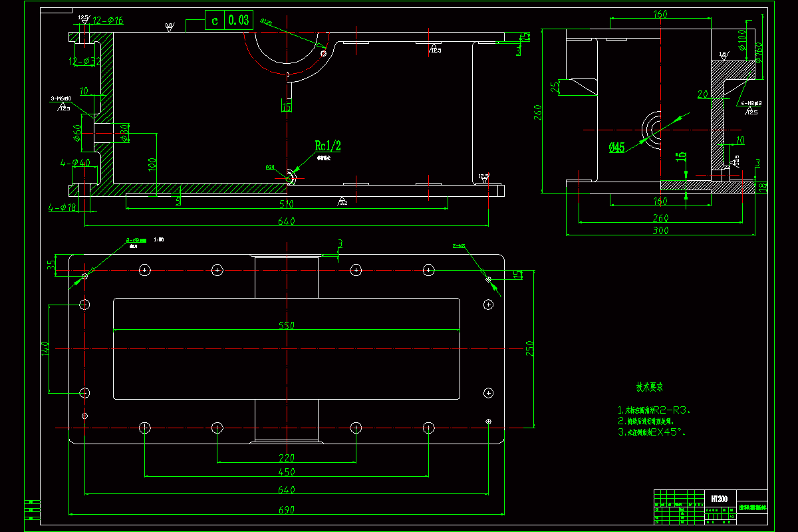Click the "510" dimension text

[x=287, y=205]
